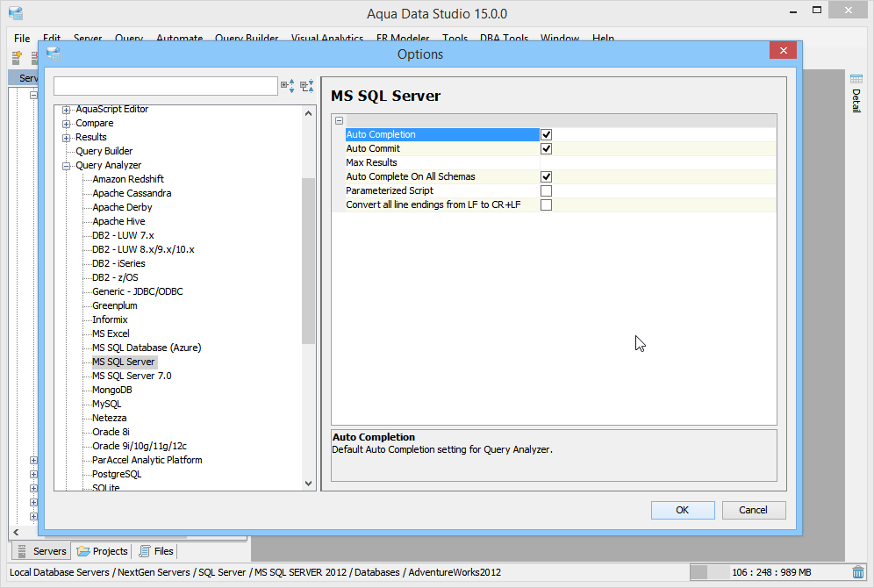Select MS SQL Server 7.0 in the tree

tap(132, 376)
